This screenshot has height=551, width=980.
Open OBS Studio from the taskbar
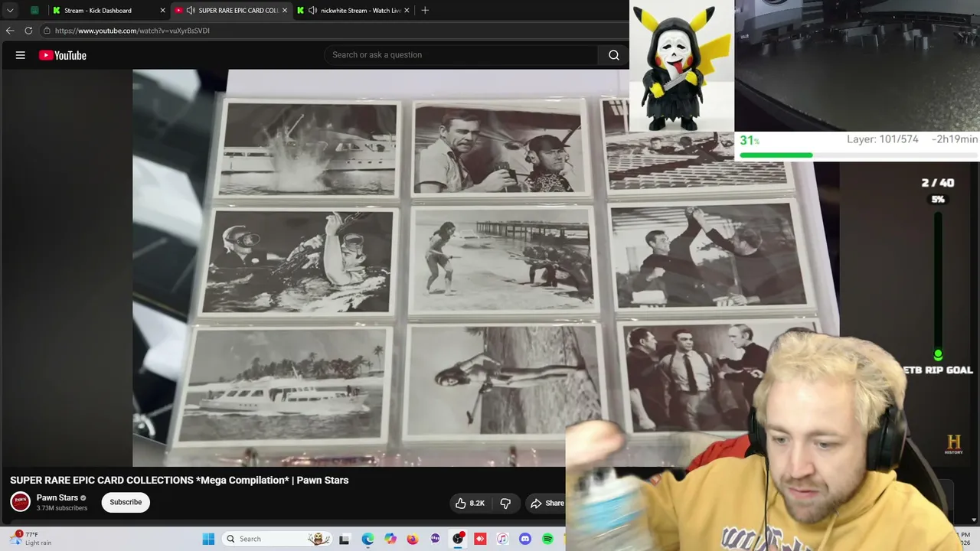click(x=458, y=539)
